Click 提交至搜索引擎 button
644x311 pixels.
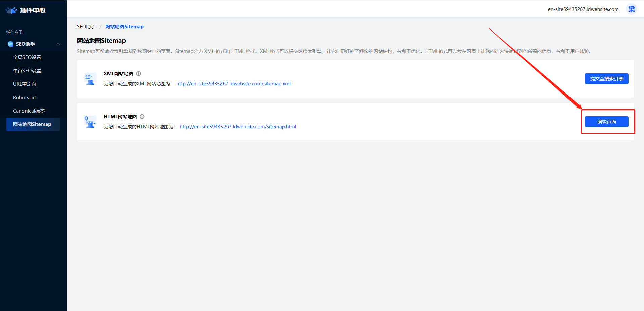click(606, 79)
